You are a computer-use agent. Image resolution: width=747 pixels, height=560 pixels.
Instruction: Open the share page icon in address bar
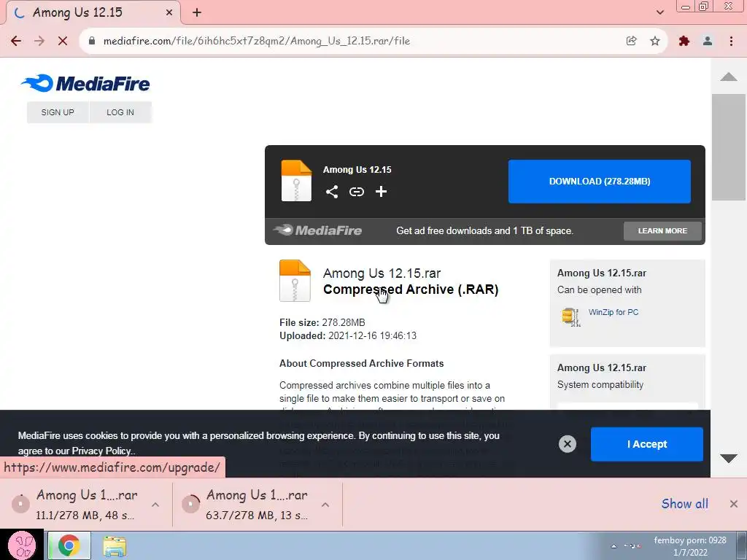pyautogui.click(x=632, y=41)
